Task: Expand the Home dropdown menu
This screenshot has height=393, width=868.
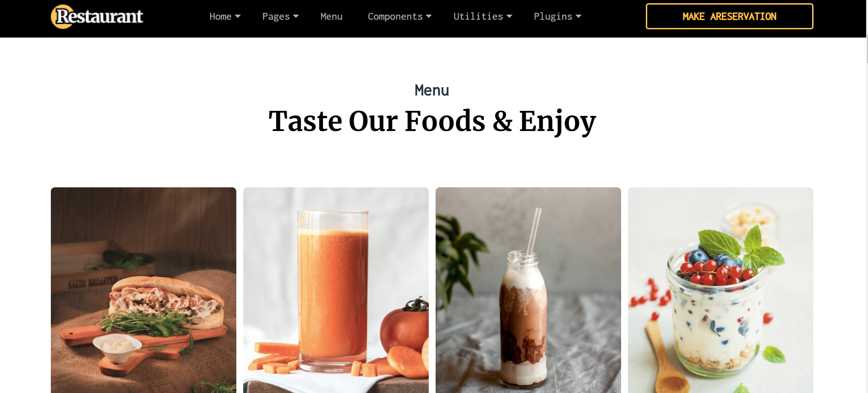Action: (225, 16)
